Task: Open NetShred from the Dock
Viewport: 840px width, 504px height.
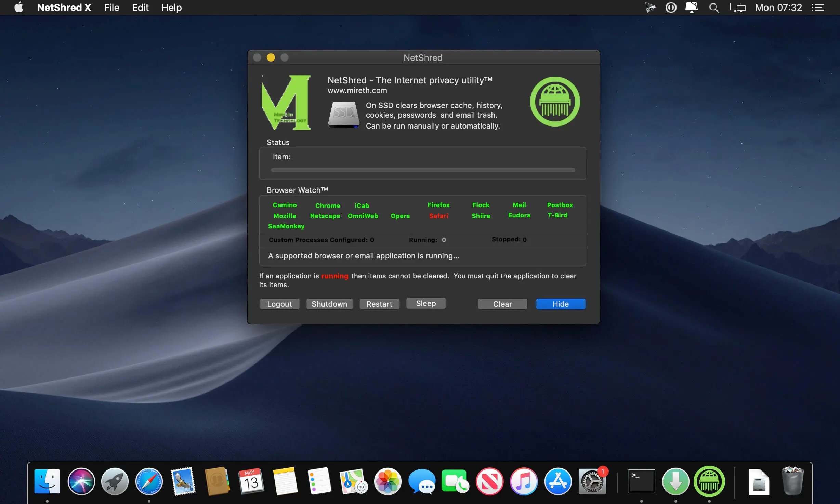Action: [x=710, y=481]
